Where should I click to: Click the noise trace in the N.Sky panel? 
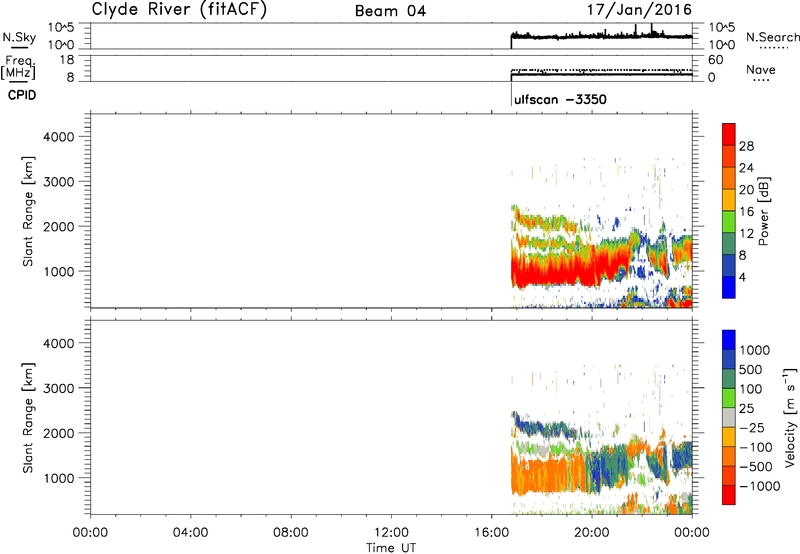tap(602, 36)
